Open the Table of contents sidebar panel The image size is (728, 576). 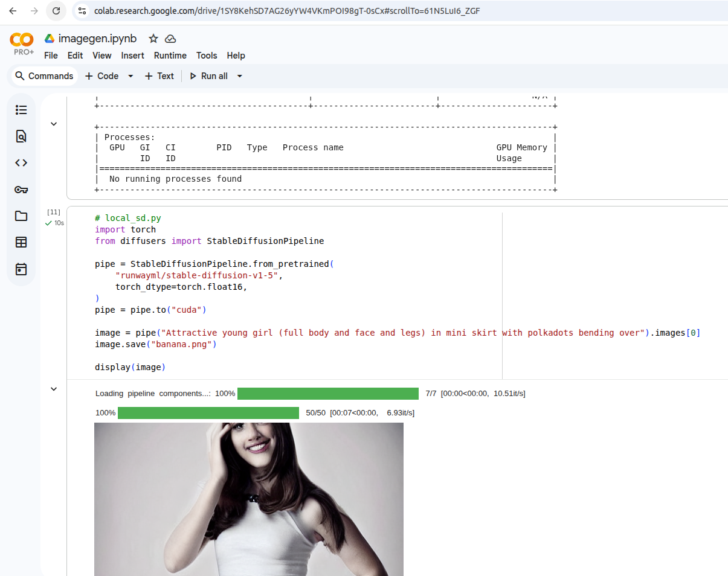[x=21, y=110]
